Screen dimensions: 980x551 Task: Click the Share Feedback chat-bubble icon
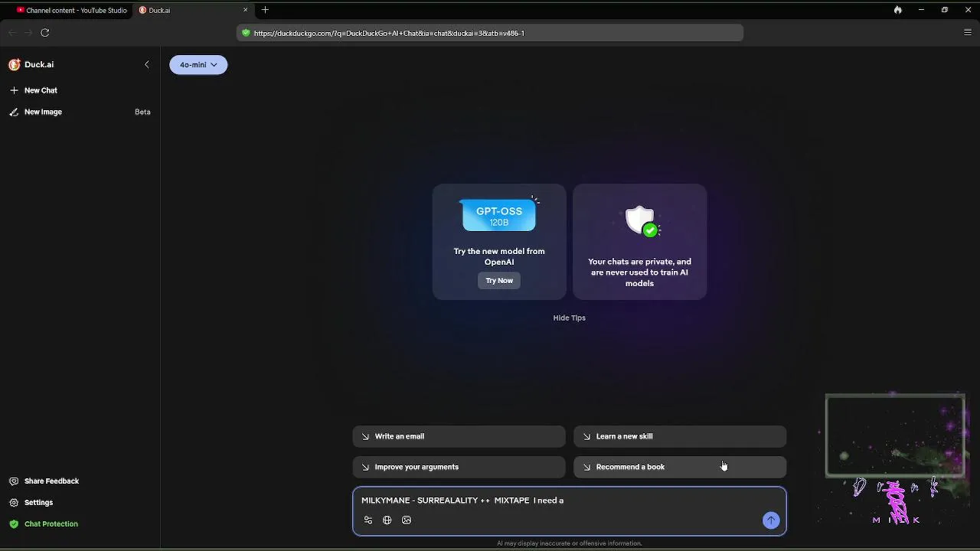tap(14, 481)
